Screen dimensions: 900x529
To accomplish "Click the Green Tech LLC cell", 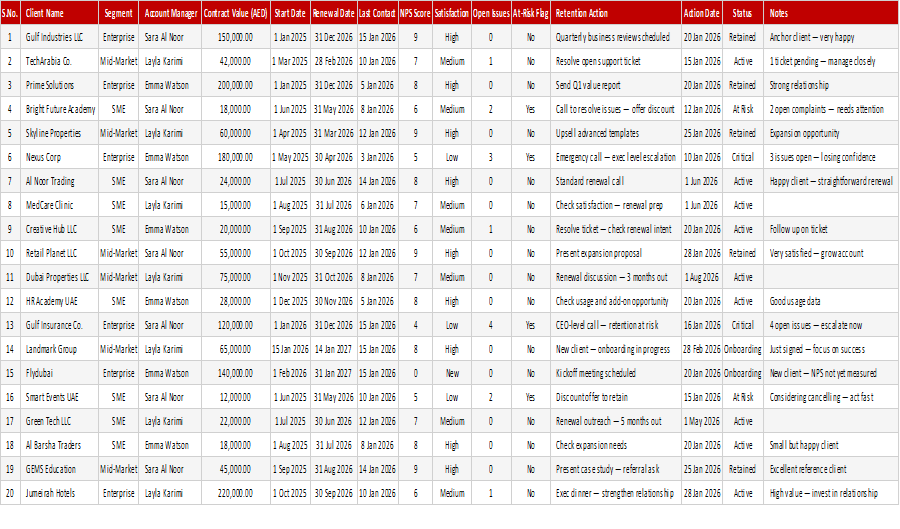I will pyautogui.click(x=59, y=421).
